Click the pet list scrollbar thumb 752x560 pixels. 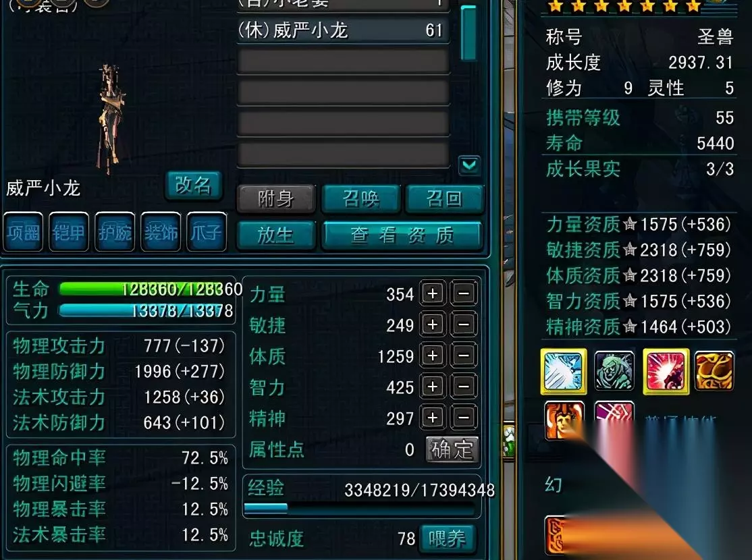pyautogui.click(x=468, y=33)
